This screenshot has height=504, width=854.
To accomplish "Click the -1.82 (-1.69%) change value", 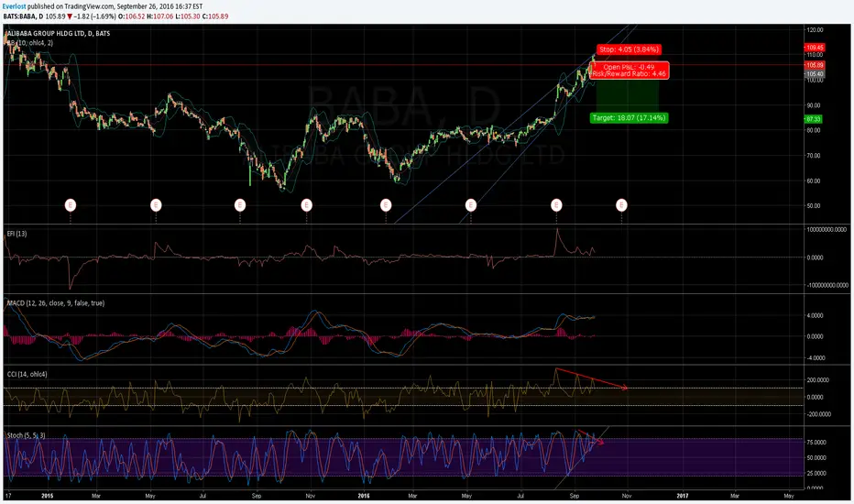I will tap(94, 16).
